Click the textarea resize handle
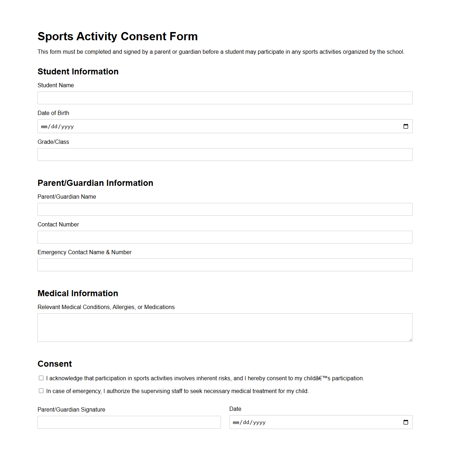Viewport: 450px width, 476px height. tap(410, 340)
